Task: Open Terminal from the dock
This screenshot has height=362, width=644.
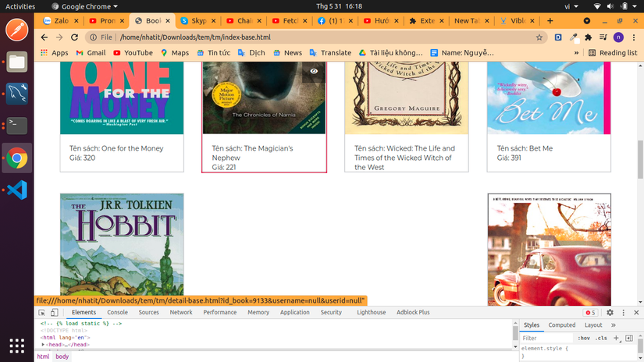Action: coord(17,126)
